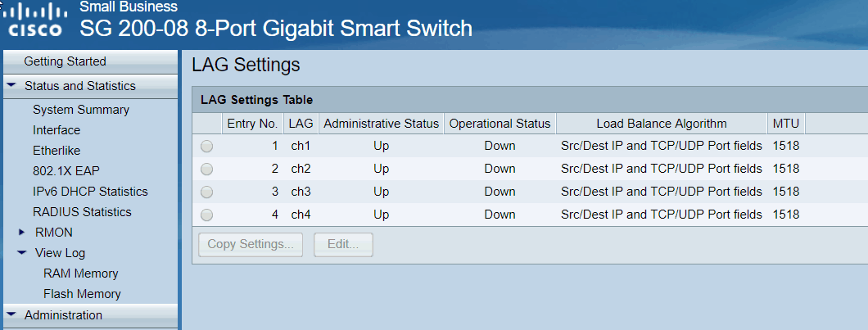View RADIUS Statistics page
The image size is (868, 330).
click(x=82, y=212)
